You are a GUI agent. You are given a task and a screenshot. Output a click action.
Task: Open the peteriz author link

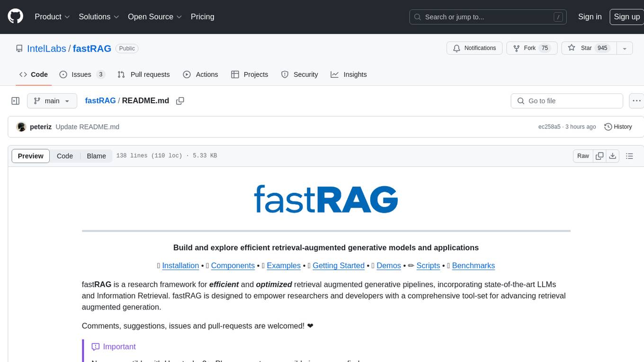click(x=41, y=127)
